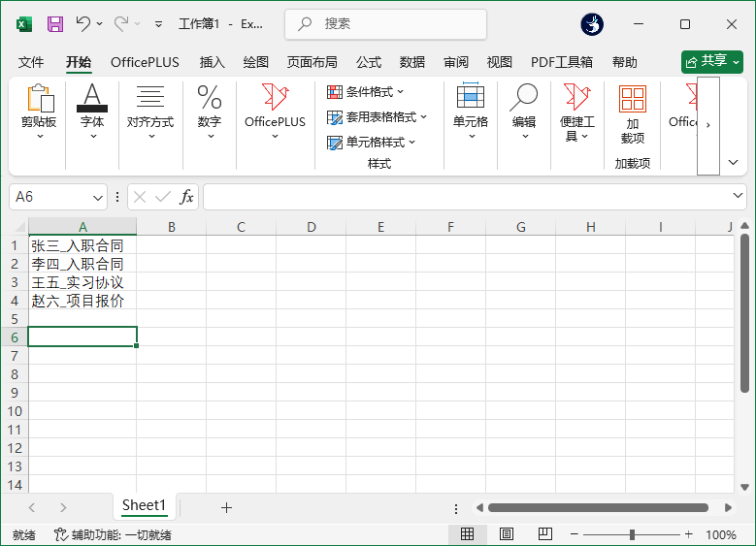The width and height of the screenshot is (756, 546).
Task: Open the user account avatar
Action: click(592, 24)
